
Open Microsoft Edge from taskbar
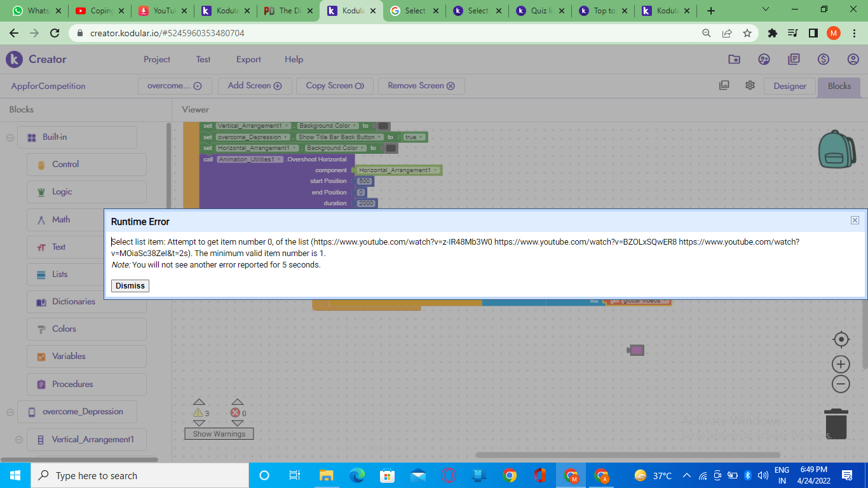[357, 475]
